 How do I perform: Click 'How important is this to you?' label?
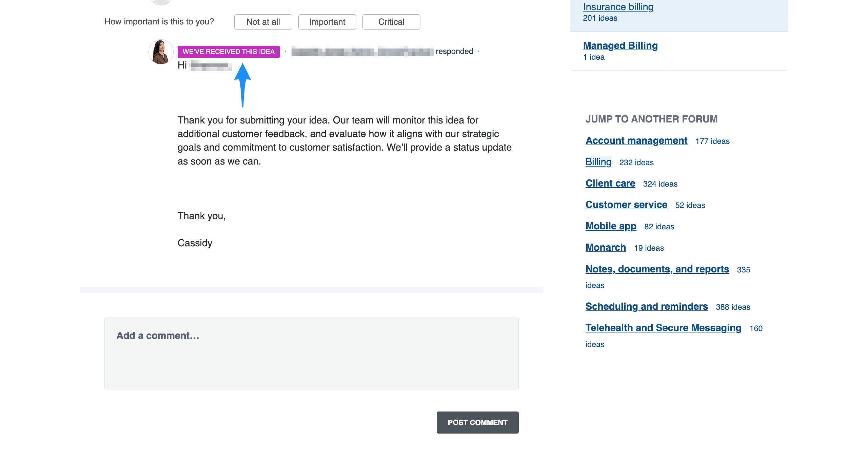coord(159,22)
